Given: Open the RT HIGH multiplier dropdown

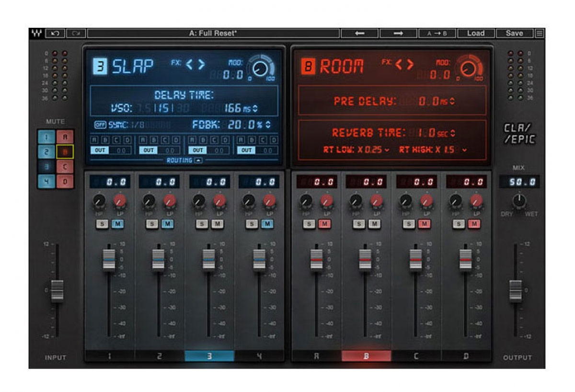Looking at the screenshot, I should (x=464, y=150).
